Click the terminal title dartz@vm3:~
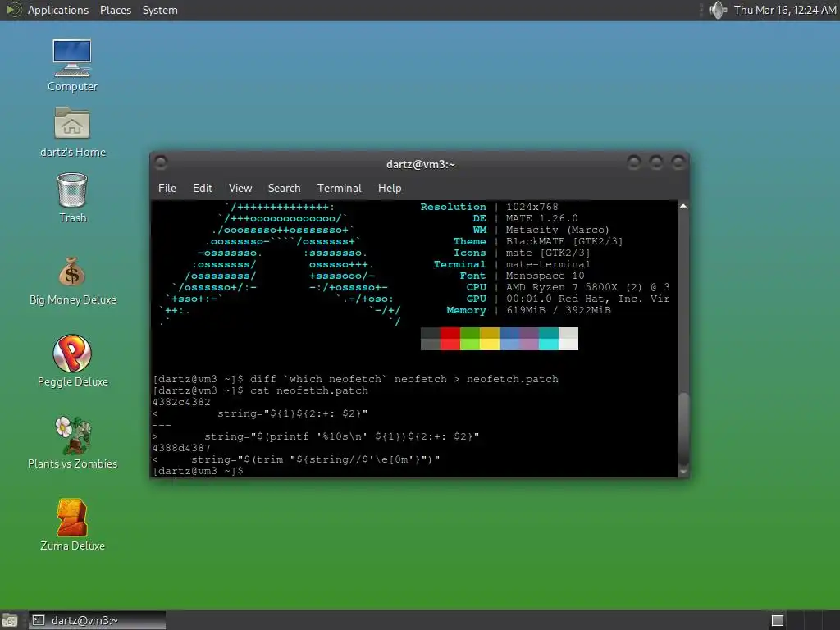The image size is (840, 630). point(421,164)
